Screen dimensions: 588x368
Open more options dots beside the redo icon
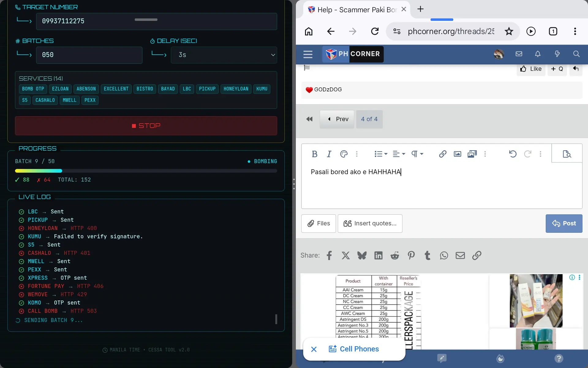point(541,154)
